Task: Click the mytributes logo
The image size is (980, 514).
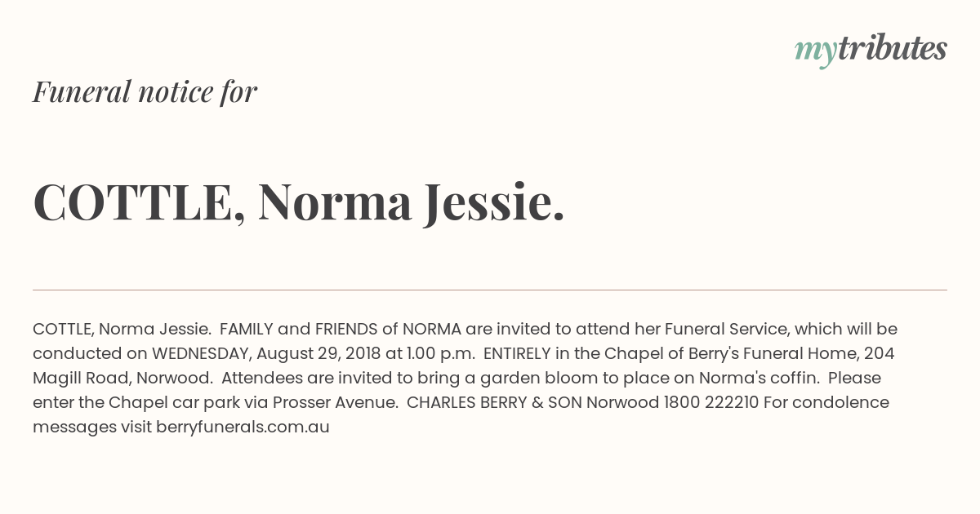Action: (871, 50)
